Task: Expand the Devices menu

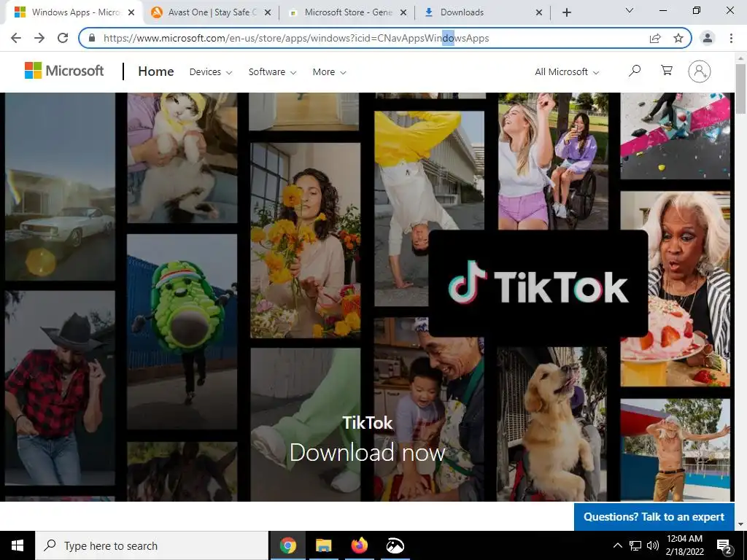Action: point(211,72)
